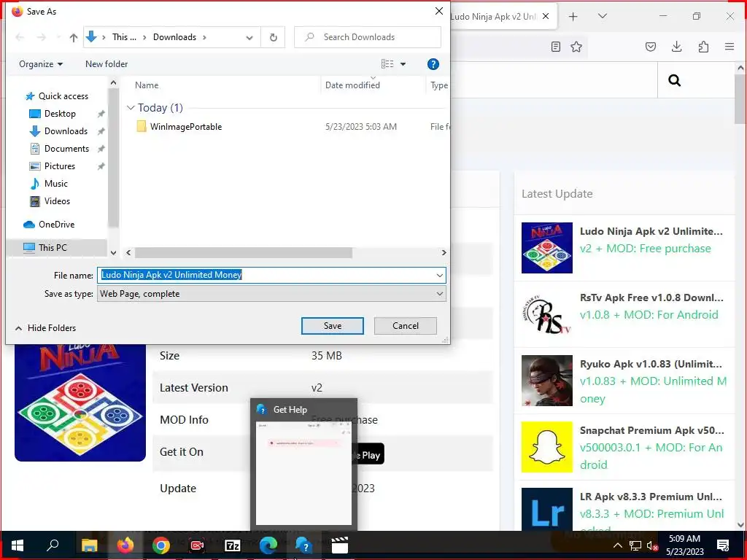Click the navigation pane scroll down arrow

pos(113,253)
